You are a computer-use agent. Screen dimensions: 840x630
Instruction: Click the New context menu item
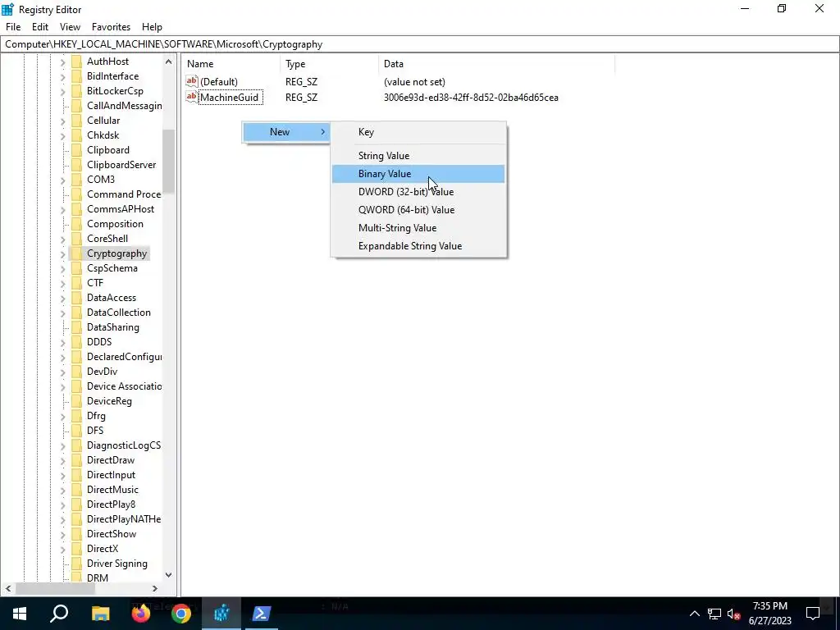point(286,132)
